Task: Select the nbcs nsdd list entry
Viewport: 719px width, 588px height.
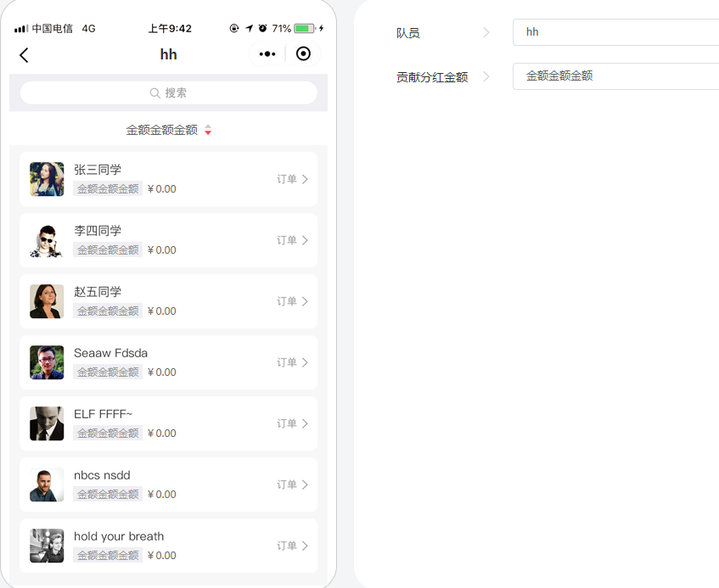Action: [x=168, y=484]
